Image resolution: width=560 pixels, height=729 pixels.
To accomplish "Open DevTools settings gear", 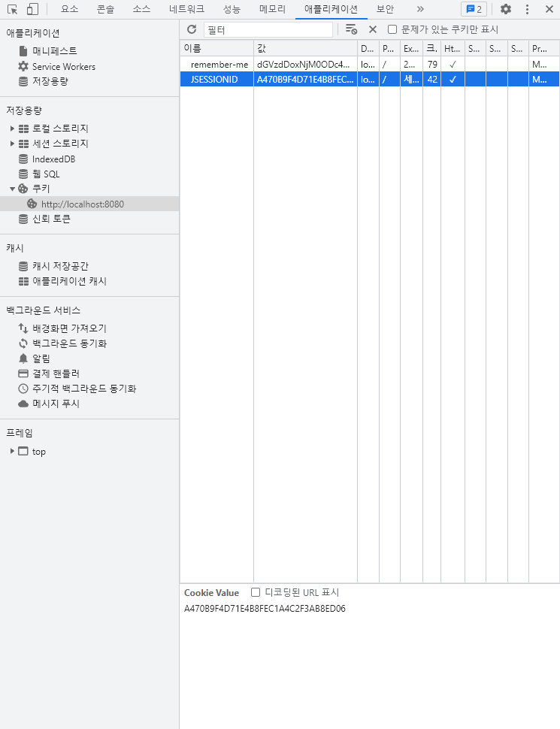I will [506, 9].
